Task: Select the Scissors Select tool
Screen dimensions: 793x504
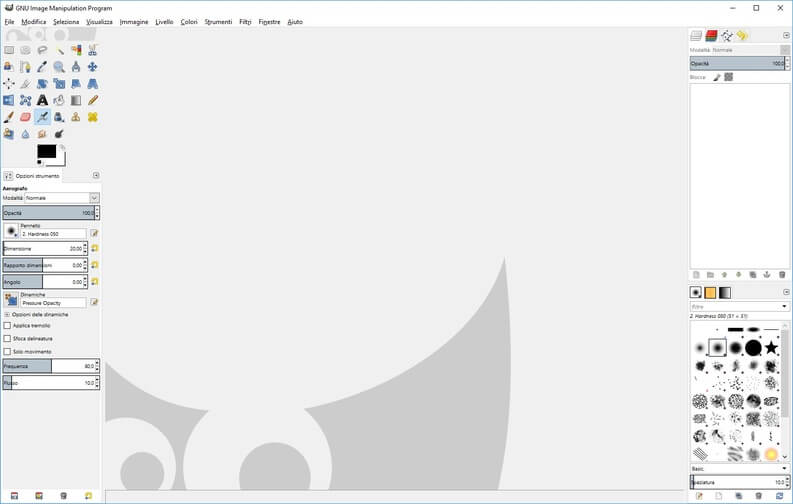Action: tap(93, 50)
